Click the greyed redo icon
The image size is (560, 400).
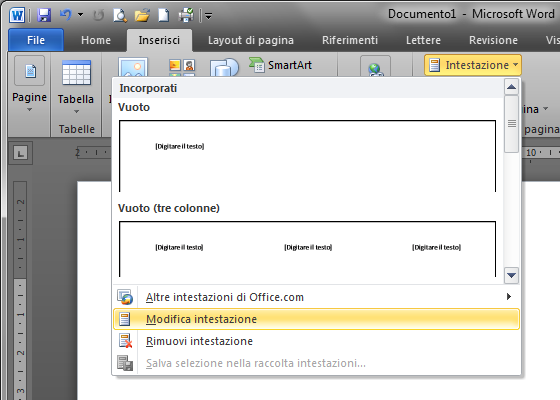[x=99, y=15]
